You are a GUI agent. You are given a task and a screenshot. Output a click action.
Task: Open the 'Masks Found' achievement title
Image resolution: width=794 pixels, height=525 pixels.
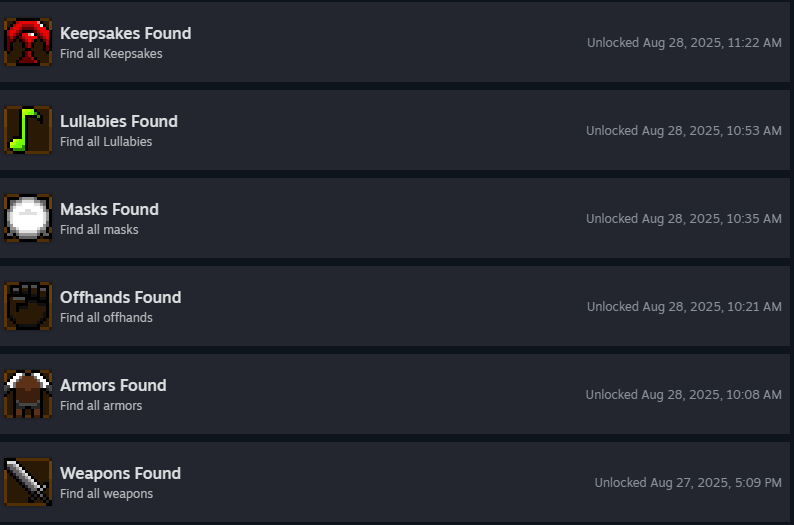tap(109, 209)
